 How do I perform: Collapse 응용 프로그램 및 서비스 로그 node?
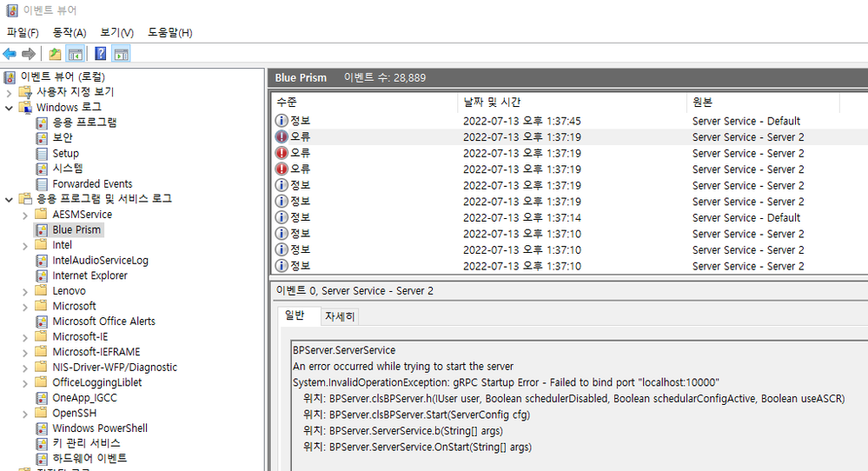[9, 199]
